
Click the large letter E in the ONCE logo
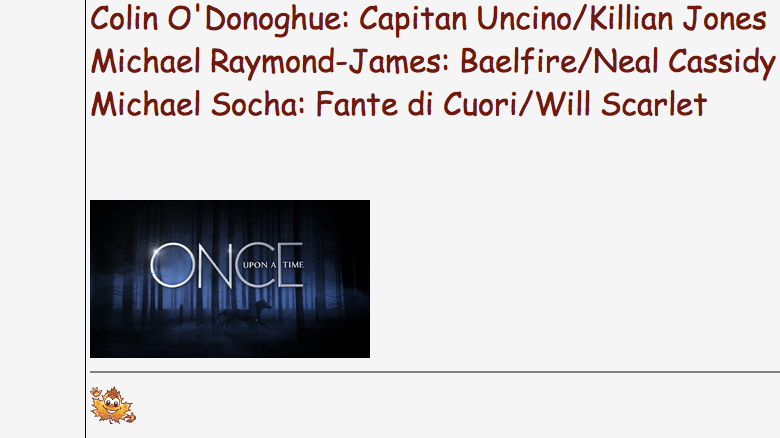point(291,265)
